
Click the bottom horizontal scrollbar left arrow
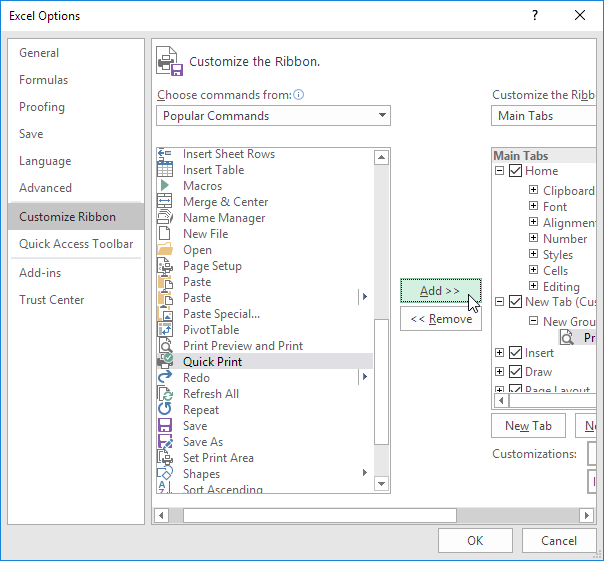(161, 515)
